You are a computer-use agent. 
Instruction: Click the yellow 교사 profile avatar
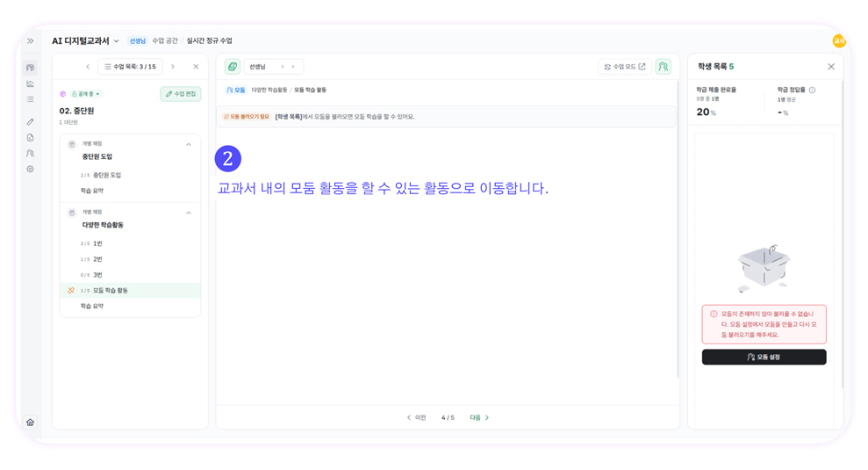coord(839,40)
